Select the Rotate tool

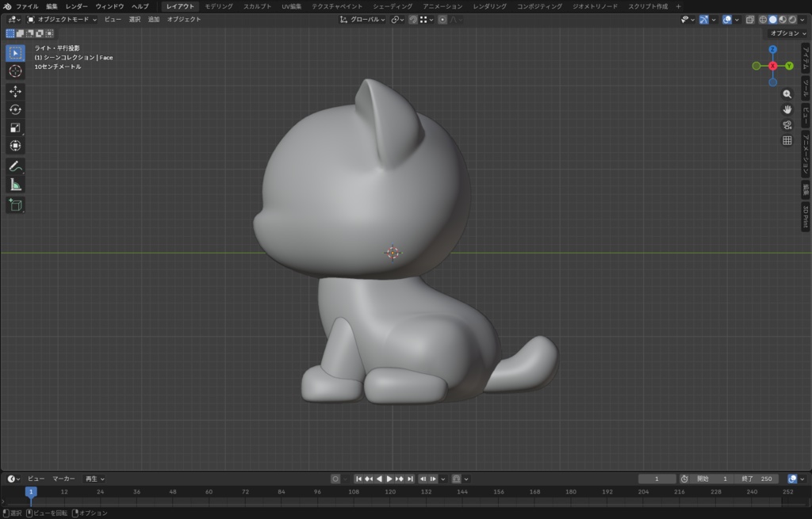point(14,109)
